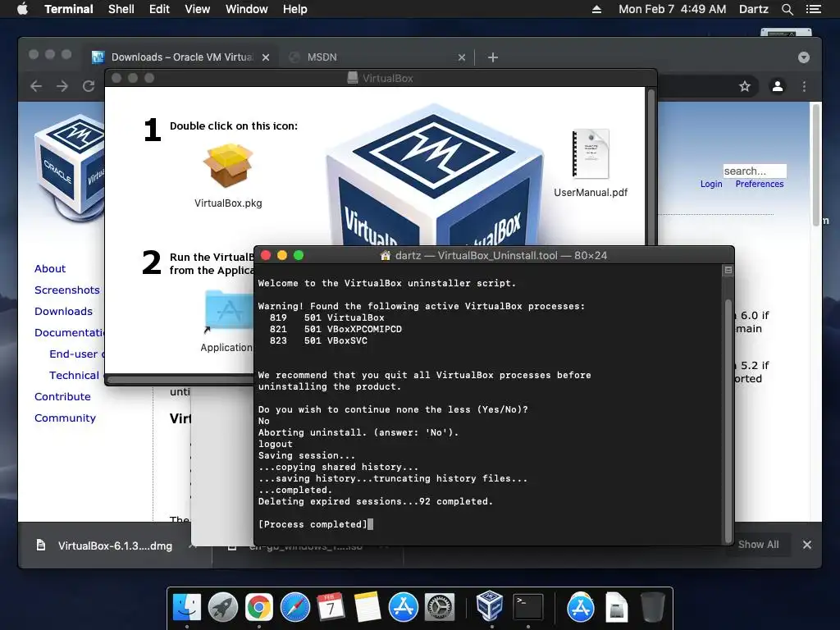Close the MSDN tab
Screen dimensions: 840x630
pos(462,57)
